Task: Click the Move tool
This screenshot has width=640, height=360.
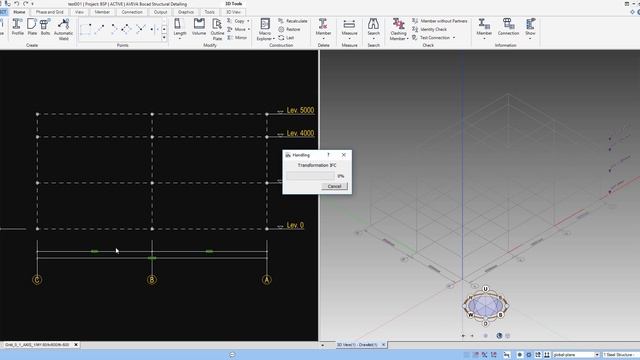Action: pos(236,29)
